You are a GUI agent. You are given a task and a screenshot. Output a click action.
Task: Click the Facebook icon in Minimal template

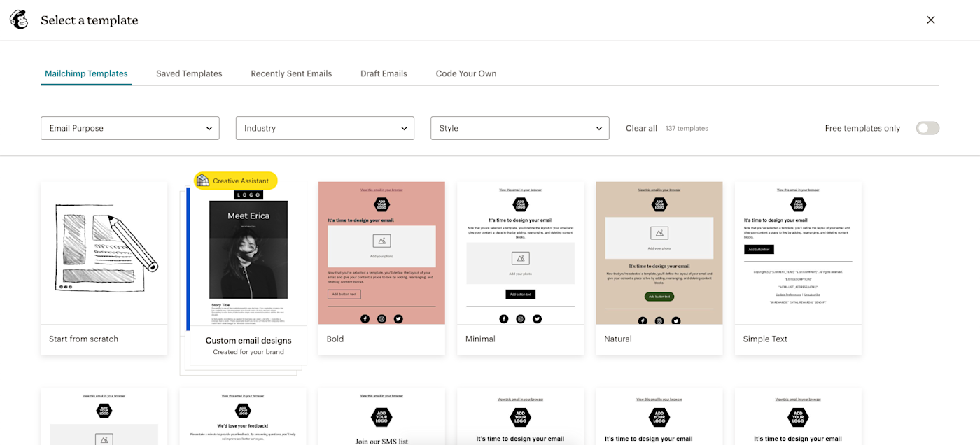tap(504, 319)
